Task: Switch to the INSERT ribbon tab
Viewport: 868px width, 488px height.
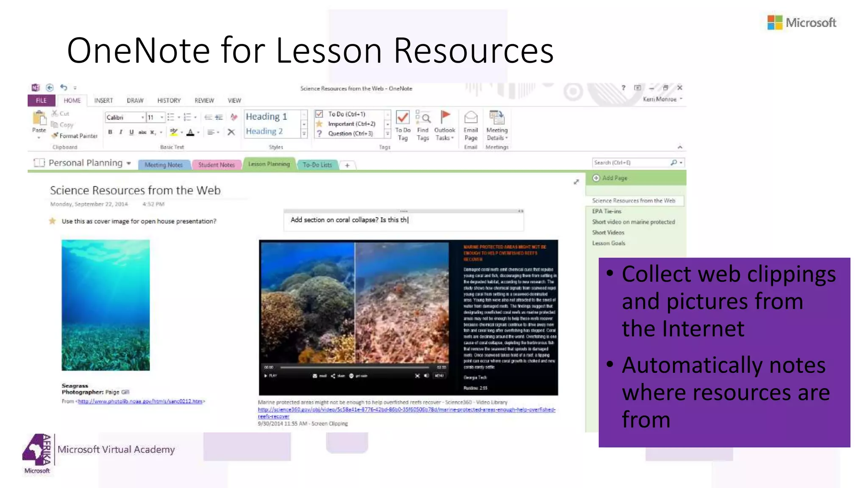Action: 103,100
